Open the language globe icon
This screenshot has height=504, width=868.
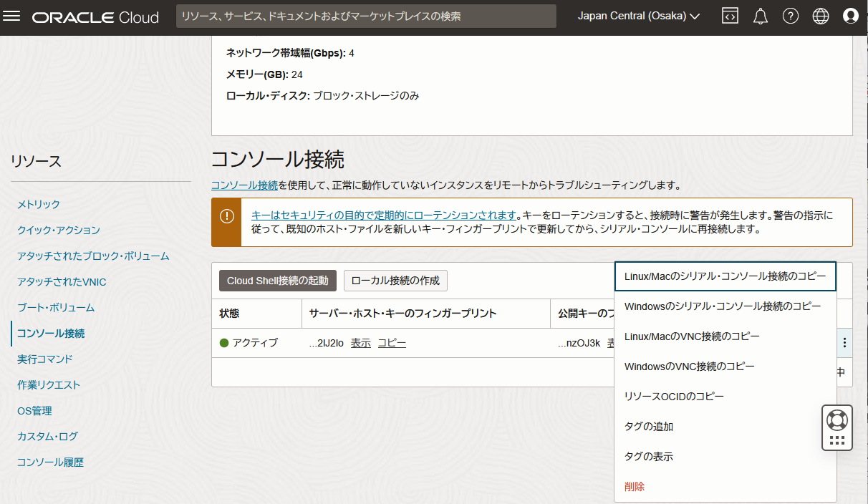pyautogui.click(x=821, y=16)
